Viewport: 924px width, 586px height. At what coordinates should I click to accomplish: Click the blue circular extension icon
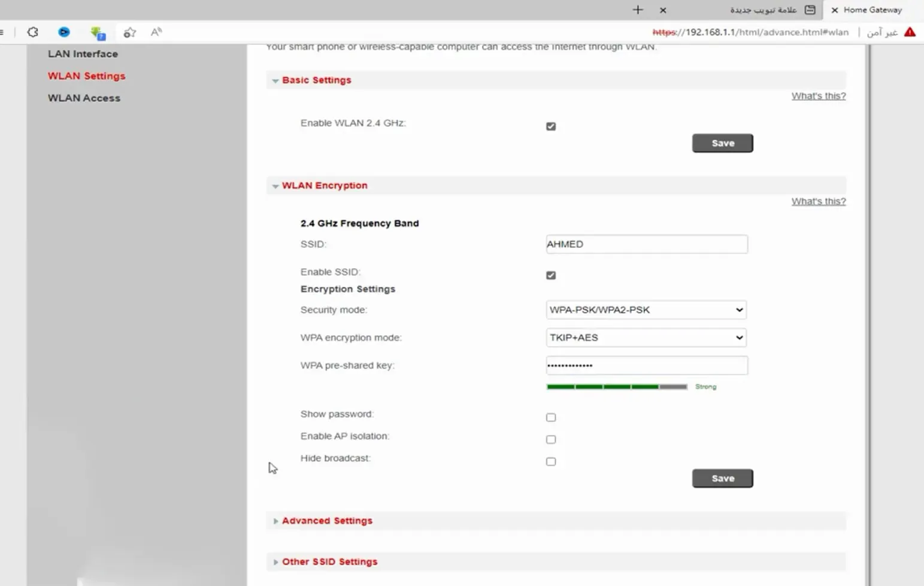coord(64,32)
